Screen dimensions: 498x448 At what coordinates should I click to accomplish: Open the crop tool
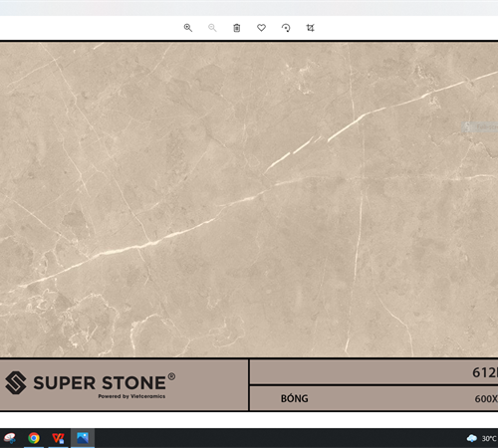[x=310, y=28]
